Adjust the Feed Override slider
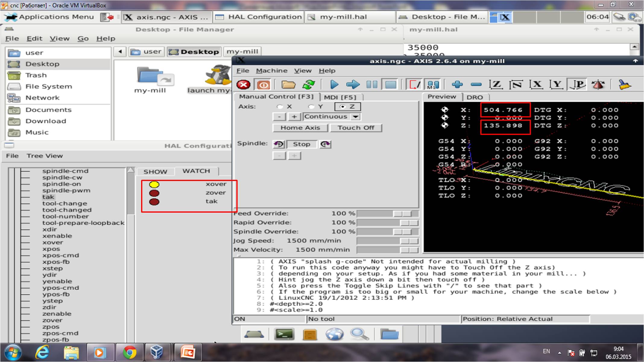Viewport: 644px width, 362px height. click(x=402, y=214)
